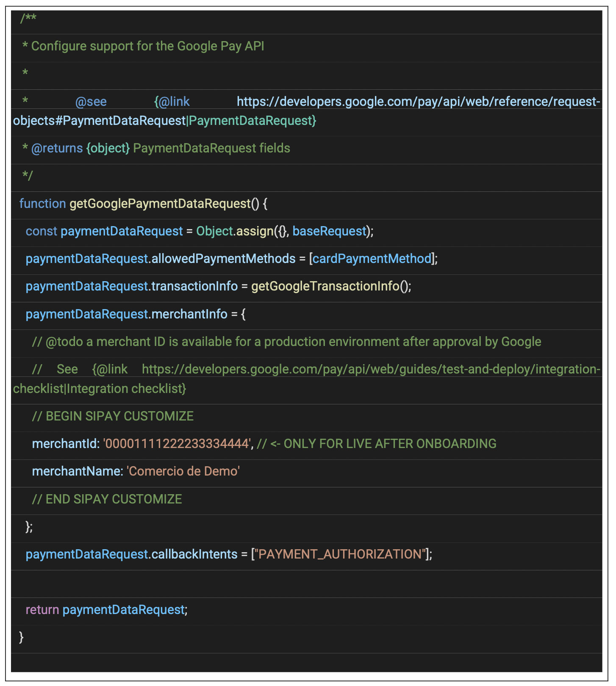Click the integration-checklist URL in the comment

[371, 369]
